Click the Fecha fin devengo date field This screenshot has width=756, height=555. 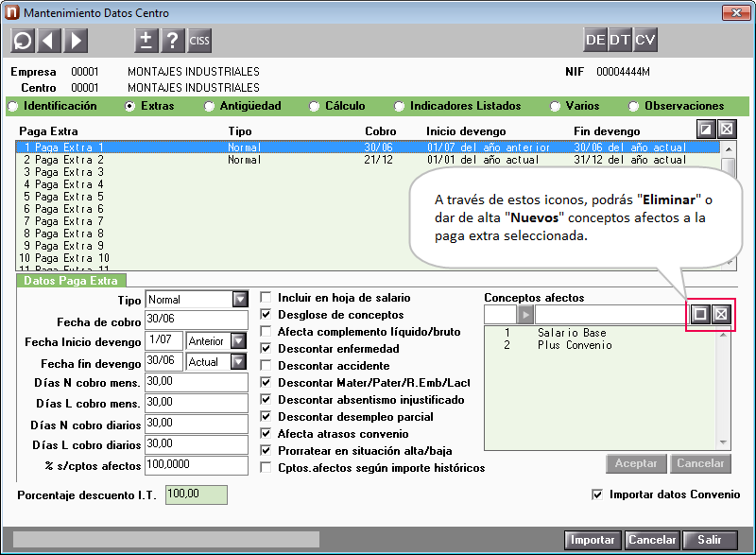pyautogui.click(x=164, y=361)
